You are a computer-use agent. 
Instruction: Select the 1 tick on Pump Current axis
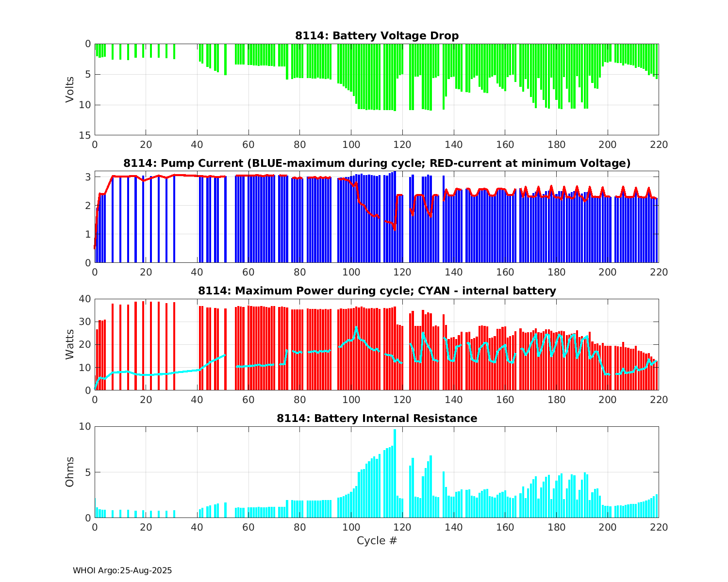point(88,234)
